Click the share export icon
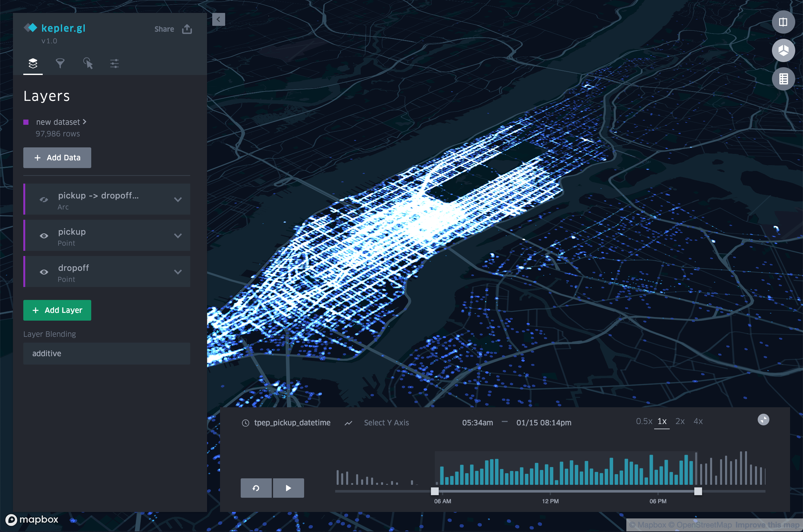 tap(187, 29)
